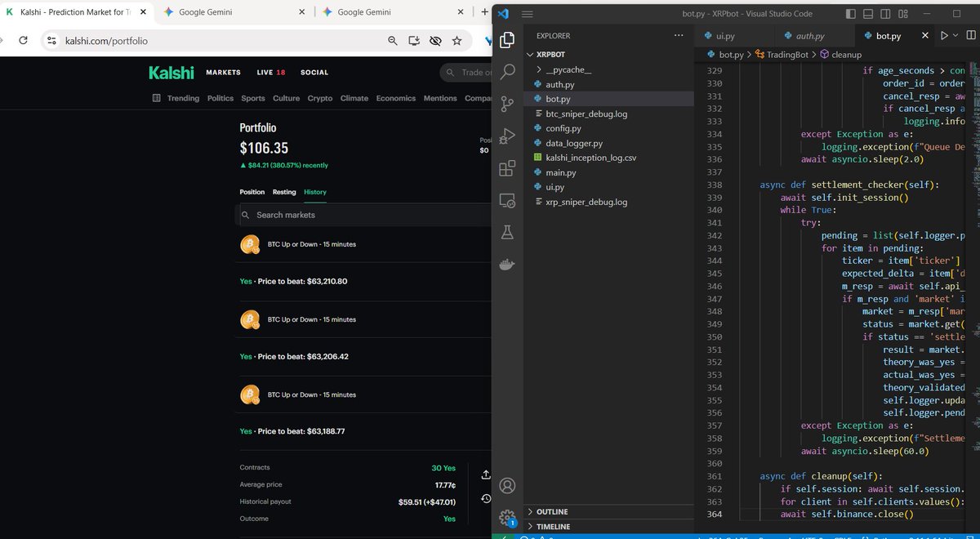Click the share icon beside Contracts row

(x=486, y=474)
